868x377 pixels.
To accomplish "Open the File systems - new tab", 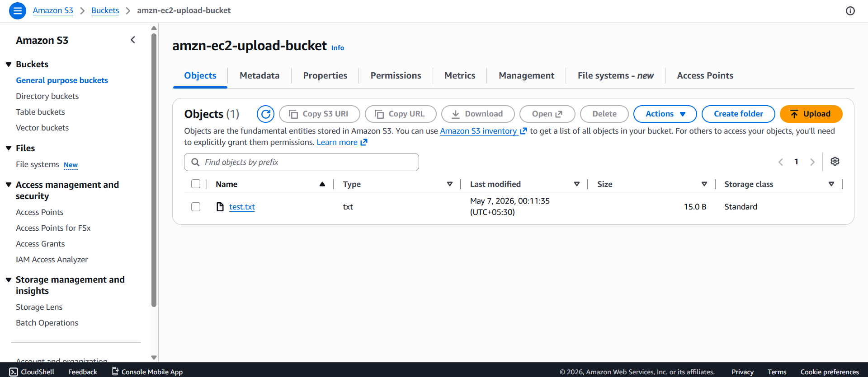I will coord(615,76).
